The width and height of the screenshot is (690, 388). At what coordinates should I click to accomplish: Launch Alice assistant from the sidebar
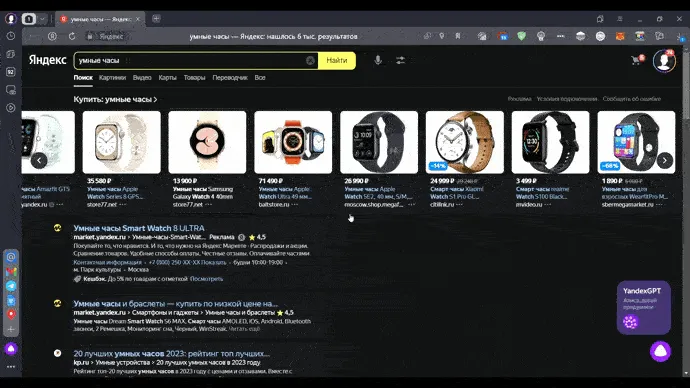[11, 349]
